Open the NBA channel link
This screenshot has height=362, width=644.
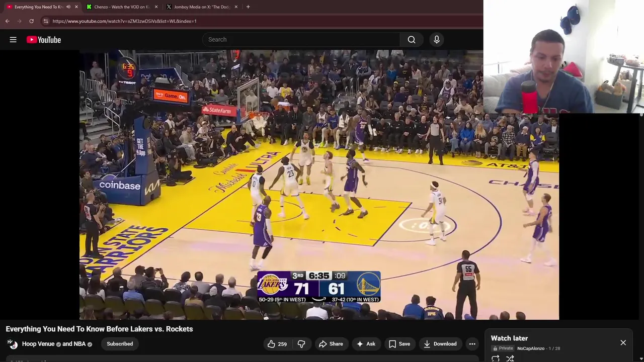coord(80,344)
